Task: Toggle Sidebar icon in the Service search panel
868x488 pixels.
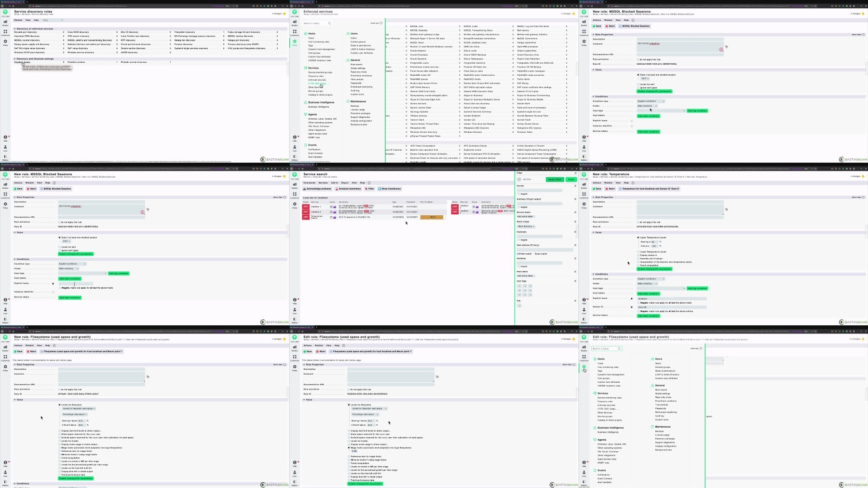Action: pos(295,320)
